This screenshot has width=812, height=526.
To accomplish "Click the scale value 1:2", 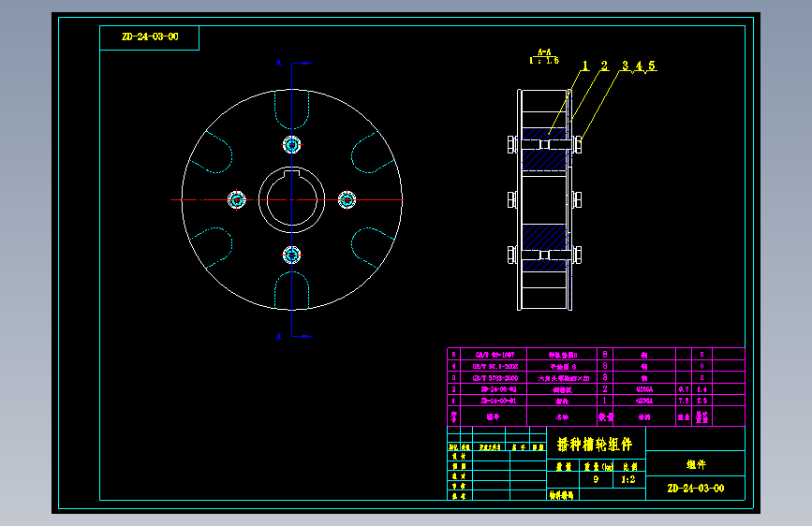I will tap(628, 479).
